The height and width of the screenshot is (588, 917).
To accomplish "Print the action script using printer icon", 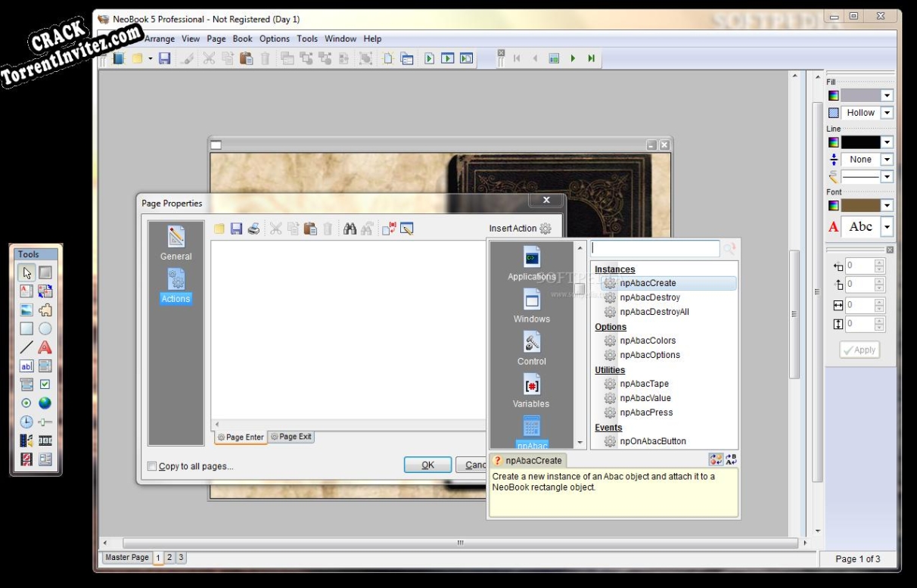I will pyautogui.click(x=253, y=228).
